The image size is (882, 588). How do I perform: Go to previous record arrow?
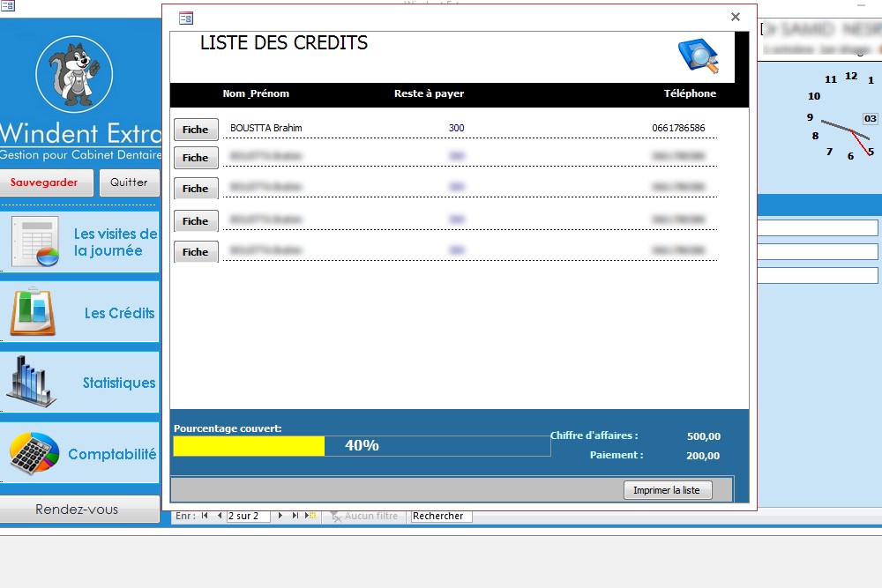[219, 516]
